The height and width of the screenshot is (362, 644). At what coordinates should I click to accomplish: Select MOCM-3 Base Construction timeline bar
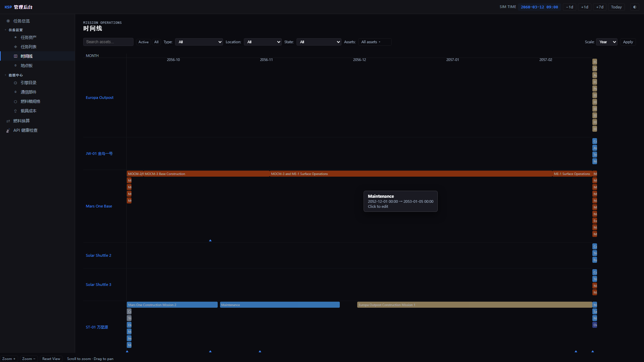tap(206, 174)
